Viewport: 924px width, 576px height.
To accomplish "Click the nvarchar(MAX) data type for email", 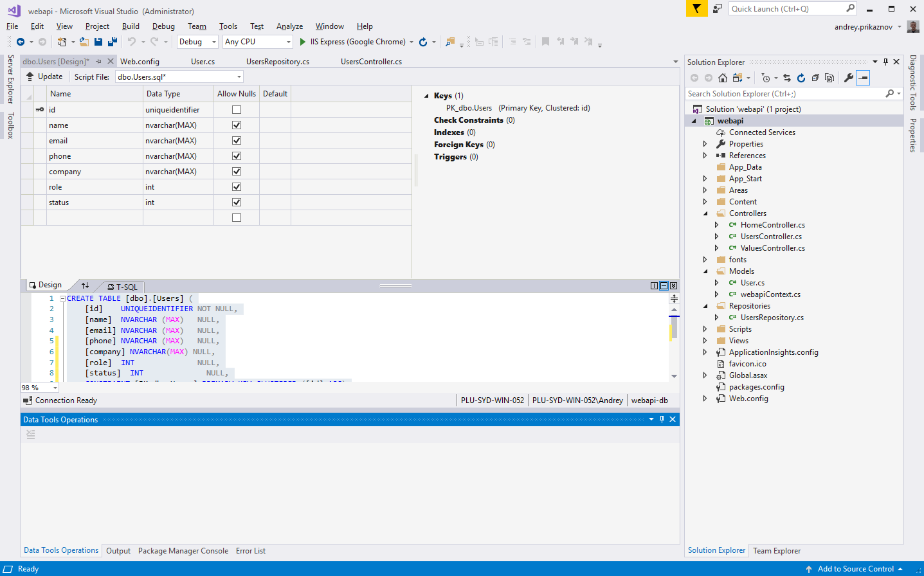I will tap(171, 141).
